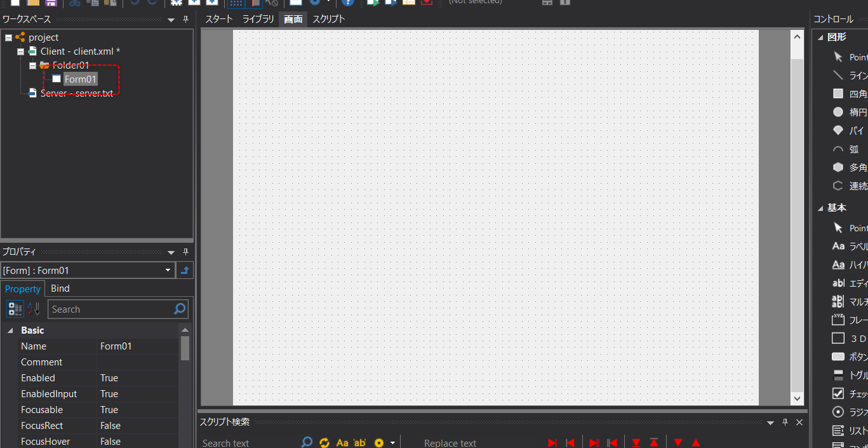Collapse the Folder01 tree node
This screenshot has width=868, height=448.
pyautogui.click(x=32, y=65)
